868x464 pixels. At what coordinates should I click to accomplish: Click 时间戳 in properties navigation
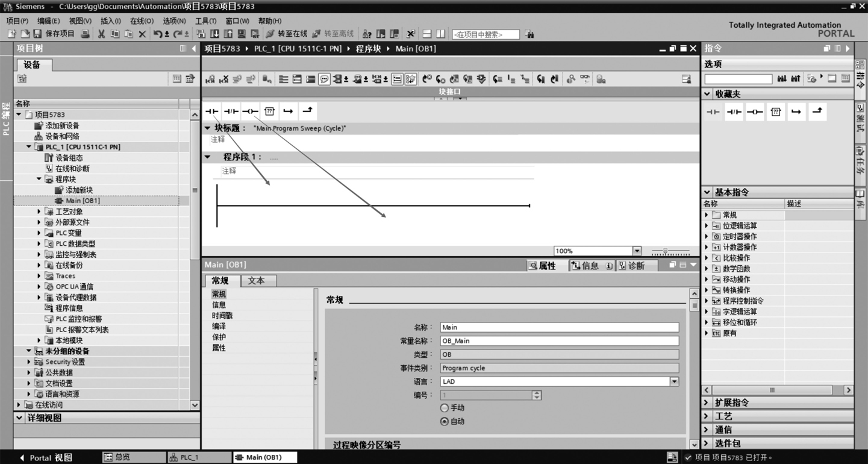[x=222, y=316]
